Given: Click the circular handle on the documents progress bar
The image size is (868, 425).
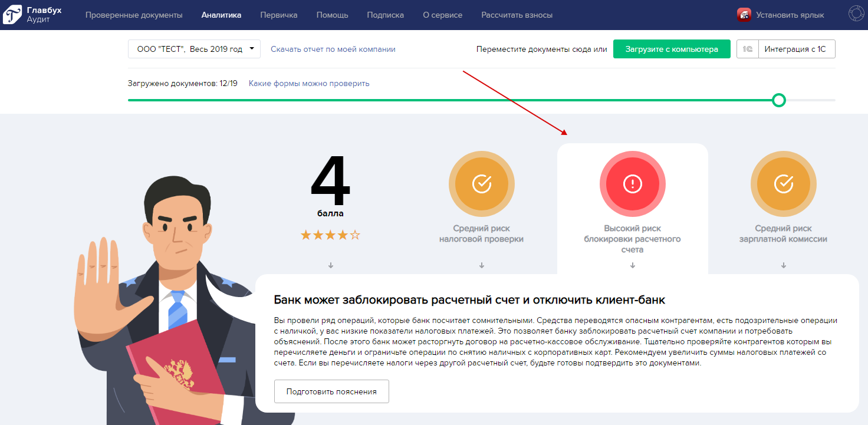Looking at the screenshot, I should coord(779,100).
